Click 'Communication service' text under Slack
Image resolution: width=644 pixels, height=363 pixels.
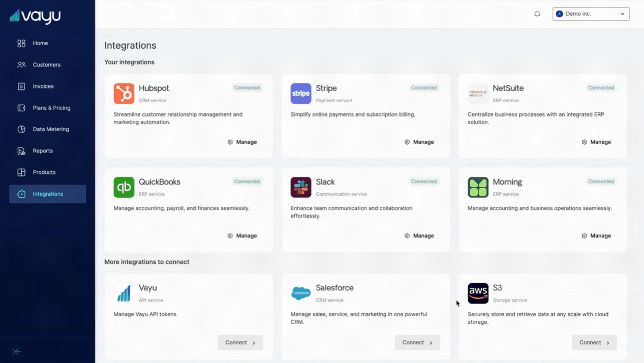[x=342, y=194]
